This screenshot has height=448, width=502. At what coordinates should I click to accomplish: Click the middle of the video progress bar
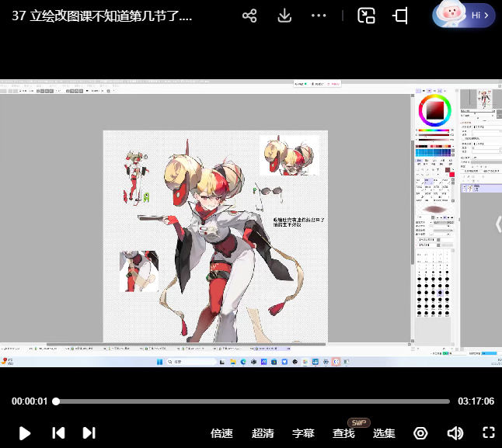253,401
